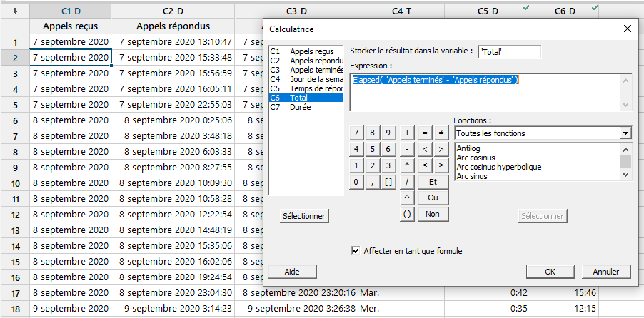
Task: Choose Arc cosinus from functions list
Action: (537, 158)
